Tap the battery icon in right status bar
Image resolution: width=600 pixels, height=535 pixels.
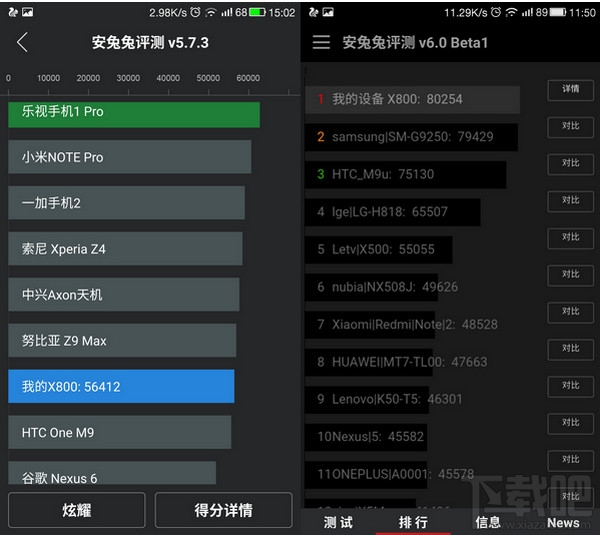click(558, 12)
